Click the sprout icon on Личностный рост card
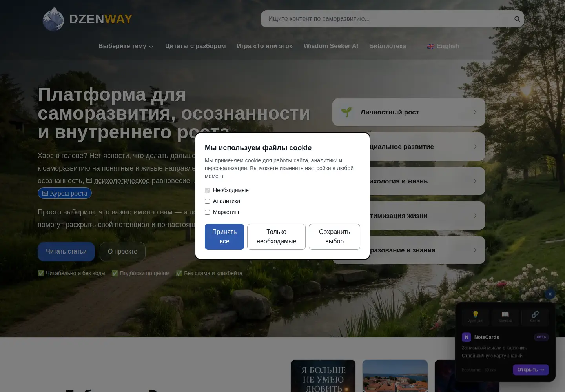 pos(346,112)
